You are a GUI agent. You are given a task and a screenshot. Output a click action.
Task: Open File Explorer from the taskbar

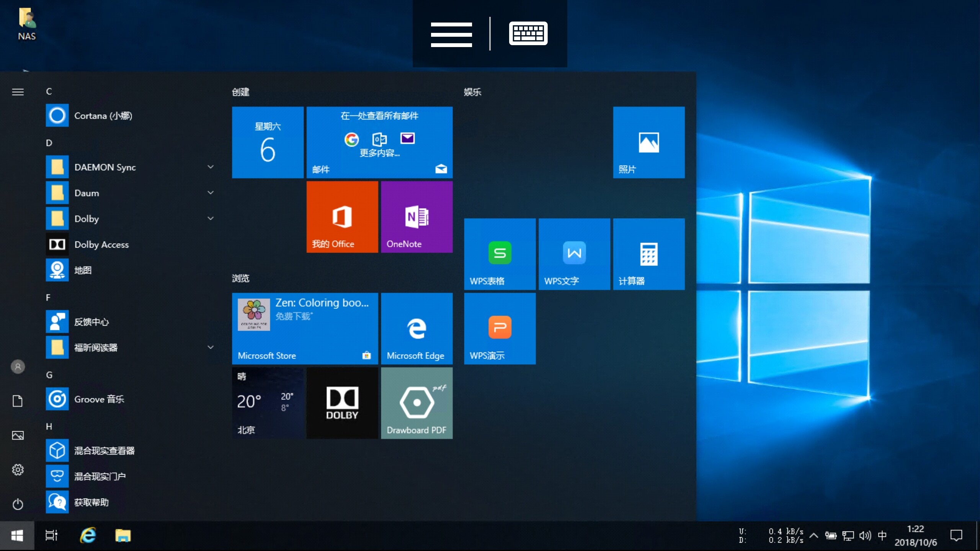click(x=123, y=536)
